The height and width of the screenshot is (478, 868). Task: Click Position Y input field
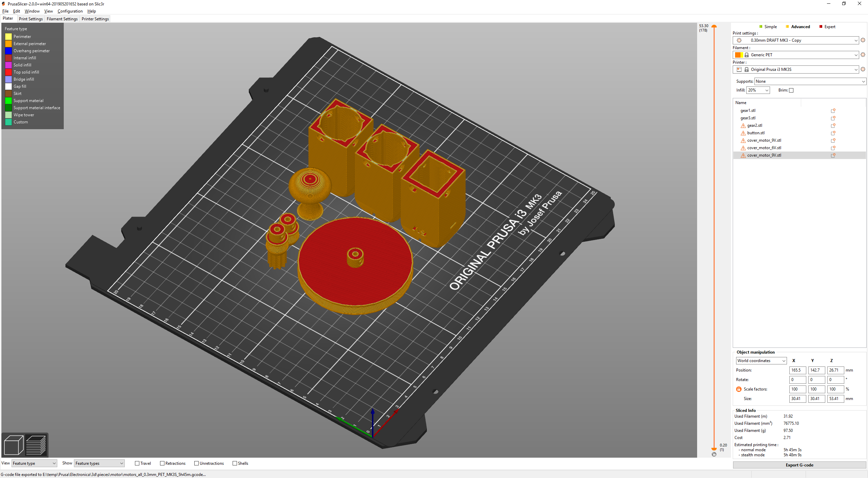point(816,370)
